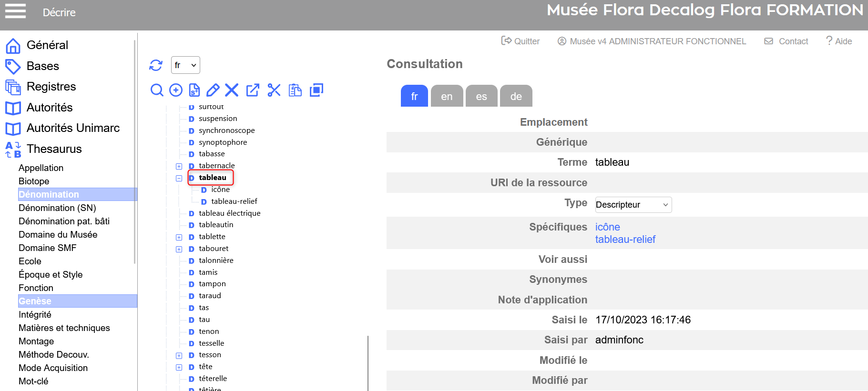
Task: Expand the tabouret tree node
Action: pos(179,249)
